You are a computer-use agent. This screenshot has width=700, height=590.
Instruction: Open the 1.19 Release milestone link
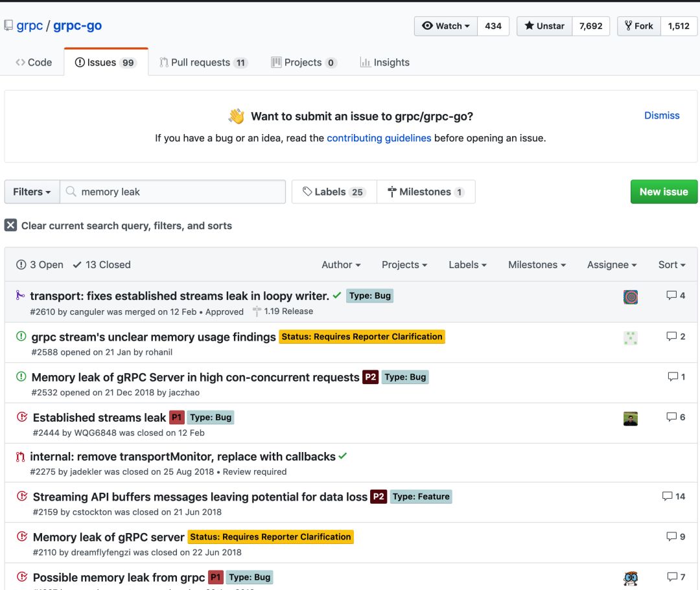[x=283, y=312]
